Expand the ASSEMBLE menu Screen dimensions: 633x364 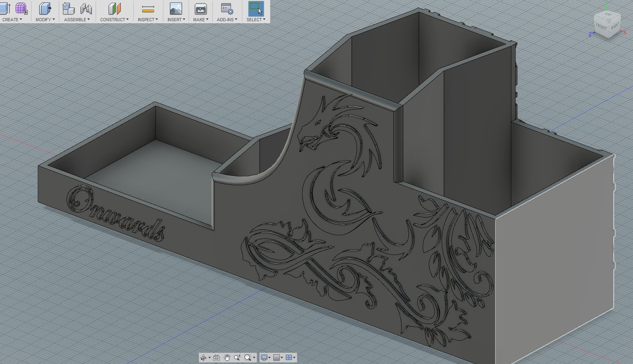[77, 19]
